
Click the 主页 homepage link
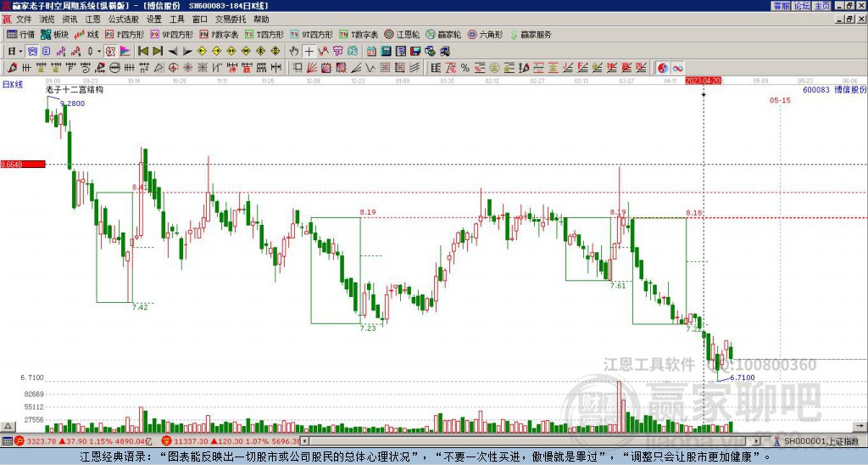tap(822, 6)
